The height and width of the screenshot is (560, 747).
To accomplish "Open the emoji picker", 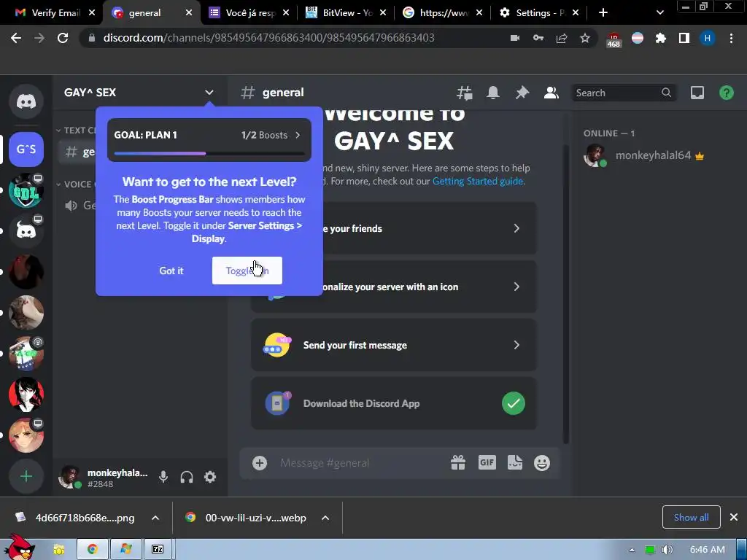I will (542, 463).
